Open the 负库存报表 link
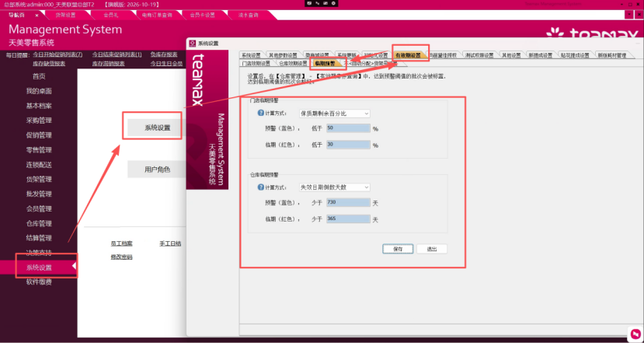644x343 pixels. pos(164,54)
